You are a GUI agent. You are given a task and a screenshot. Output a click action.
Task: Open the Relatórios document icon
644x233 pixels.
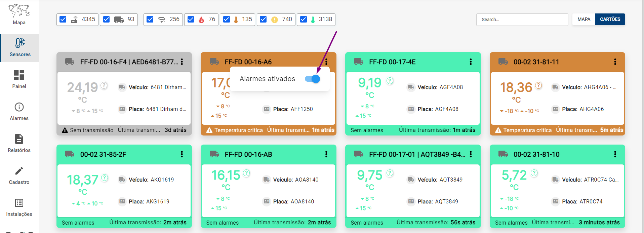(x=19, y=139)
